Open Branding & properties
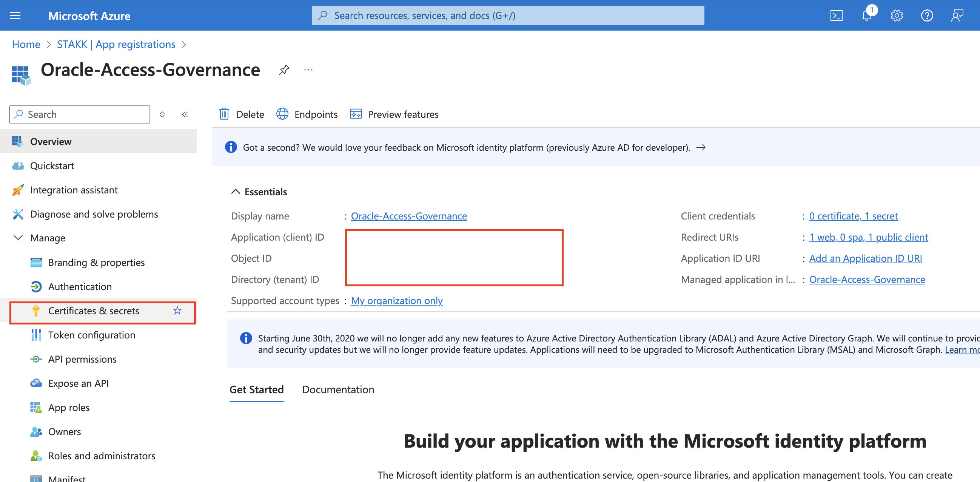 99,262
